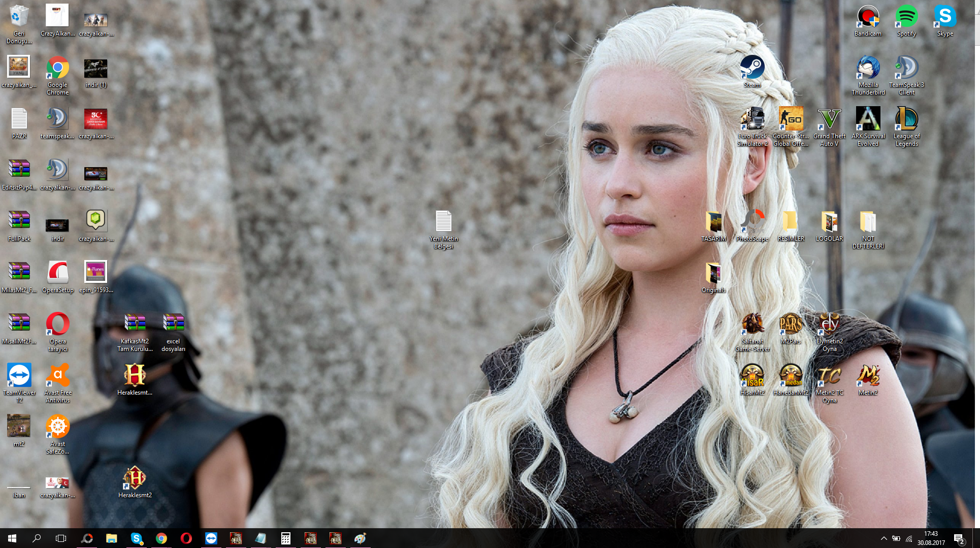Switch to TeamViewer on the taskbar
The width and height of the screenshot is (980, 548).
(x=211, y=538)
